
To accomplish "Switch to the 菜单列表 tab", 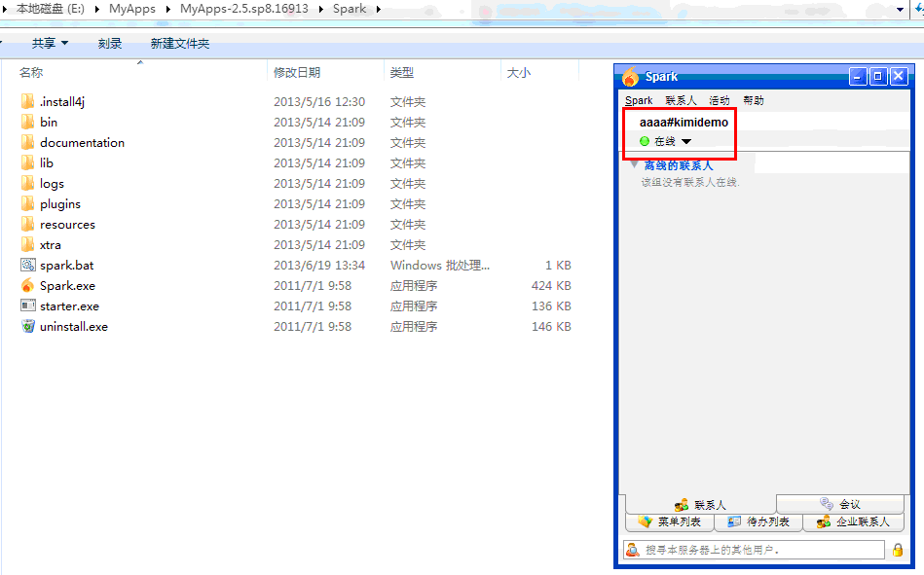I will (x=670, y=522).
